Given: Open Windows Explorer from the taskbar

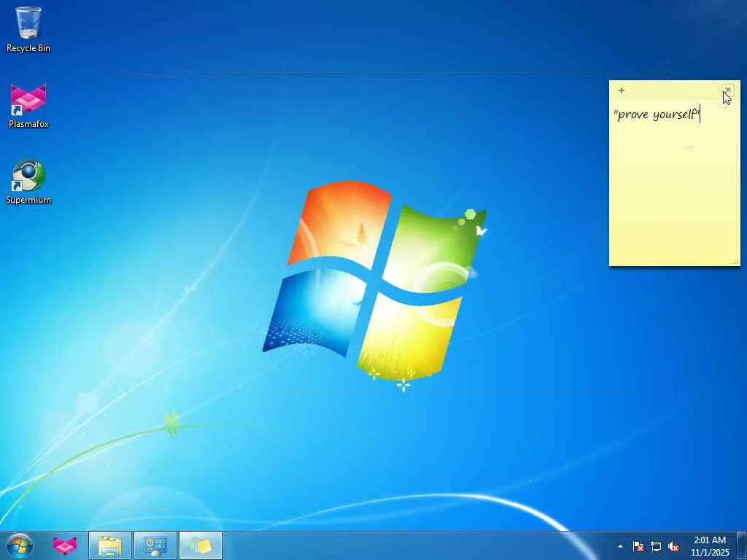Looking at the screenshot, I should coord(110,545).
